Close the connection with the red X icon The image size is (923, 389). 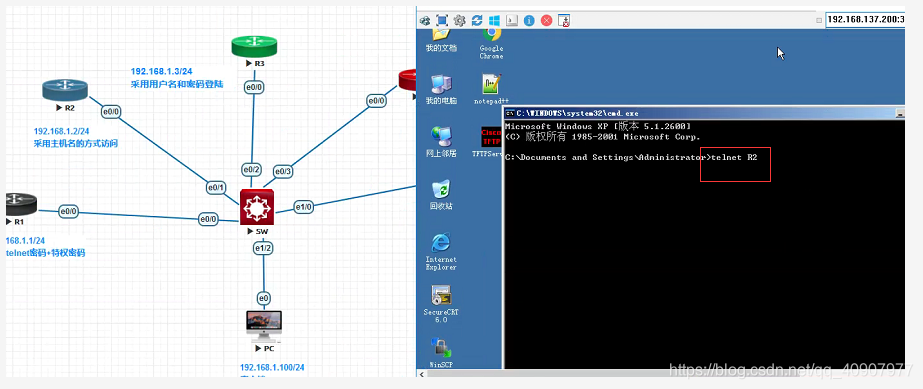546,21
